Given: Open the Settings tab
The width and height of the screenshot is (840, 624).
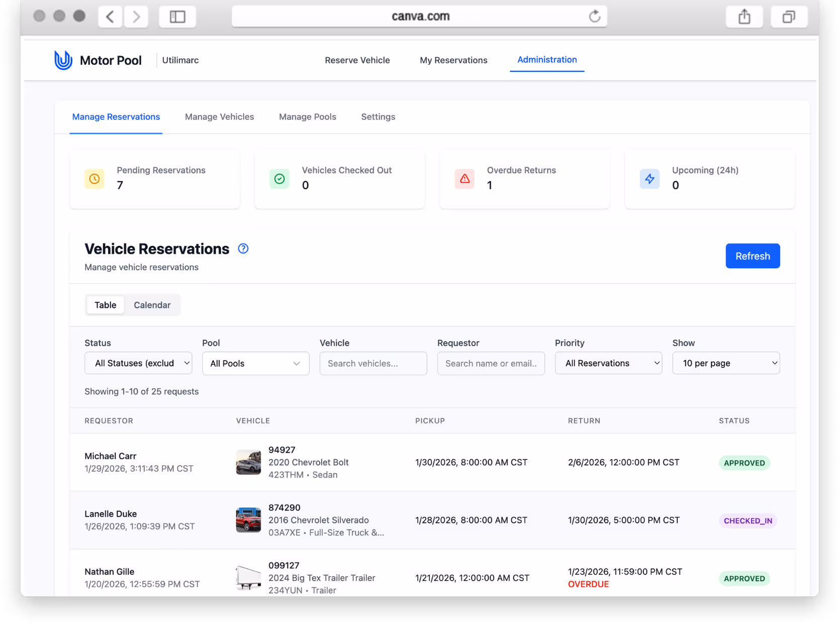Looking at the screenshot, I should [378, 117].
